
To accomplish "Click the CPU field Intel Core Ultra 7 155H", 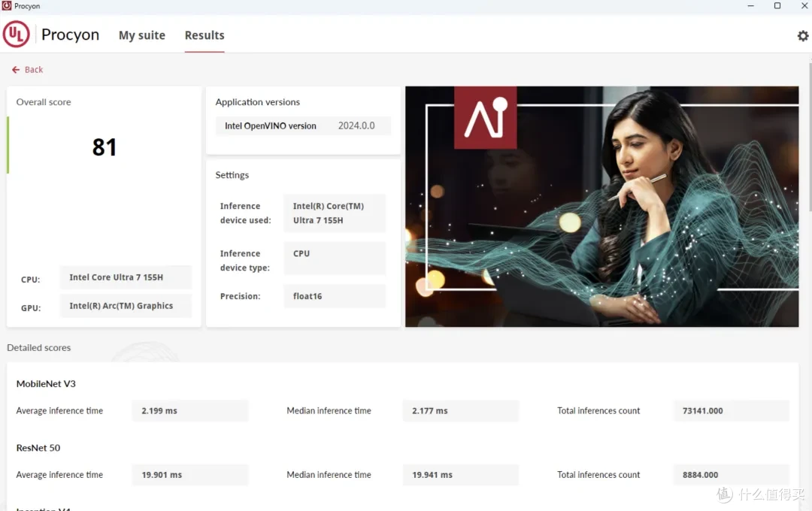I will point(126,277).
